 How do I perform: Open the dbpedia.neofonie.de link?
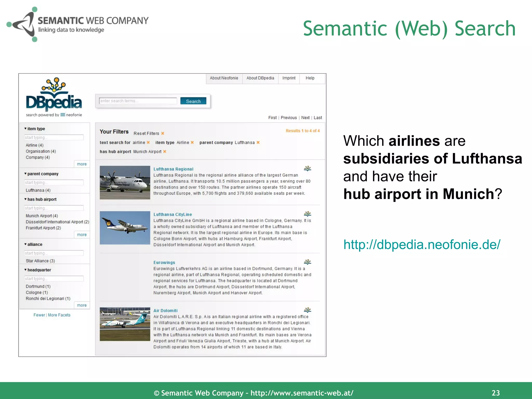click(422, 245)
